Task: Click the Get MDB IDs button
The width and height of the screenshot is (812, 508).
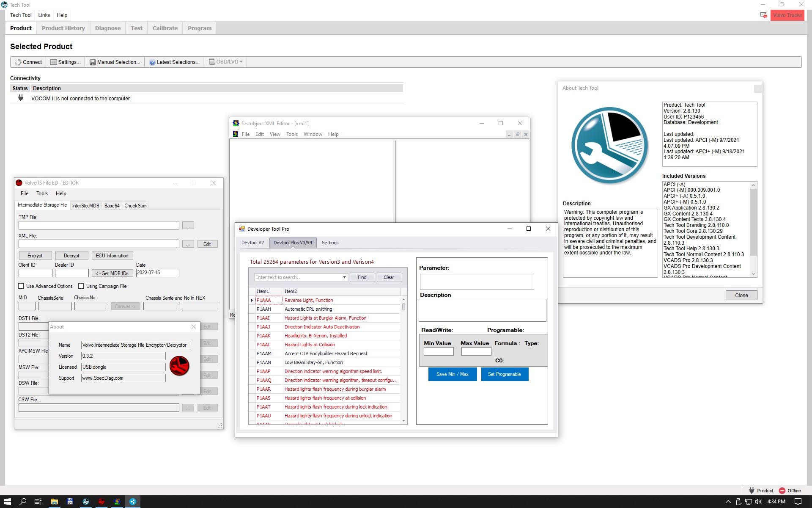Action: click(x=112, y=273)
